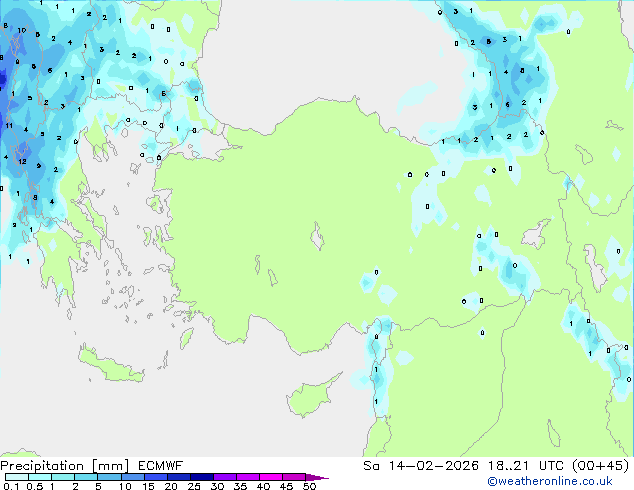Click the 'ECMWF' model label

point(160,466)
